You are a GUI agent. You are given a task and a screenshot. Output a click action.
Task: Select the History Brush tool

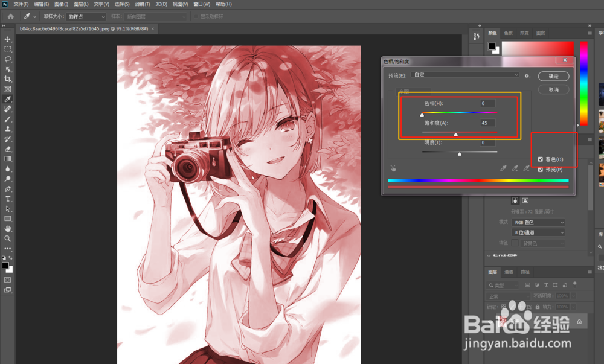(x=8, y=139)
